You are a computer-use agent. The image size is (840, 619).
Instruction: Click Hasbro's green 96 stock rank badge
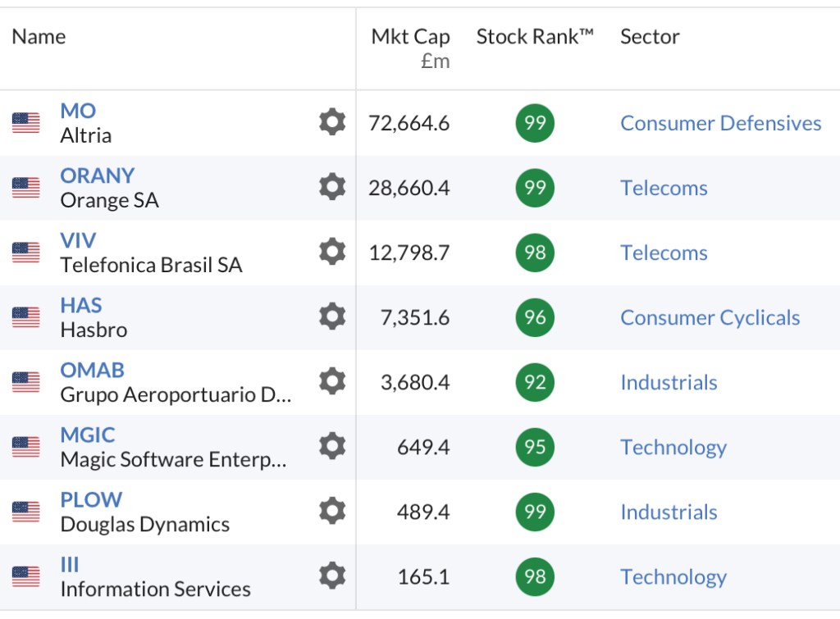tap(535, 317)
